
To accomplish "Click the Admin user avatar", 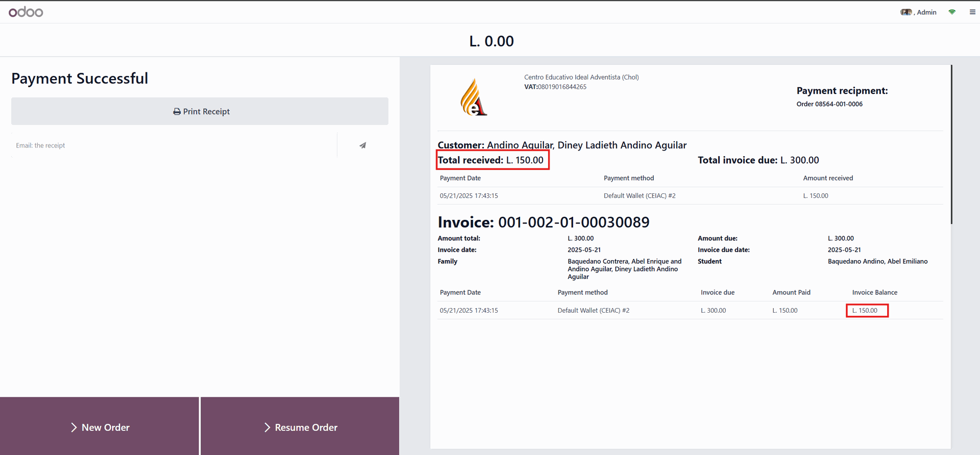I will pos(906,12).
